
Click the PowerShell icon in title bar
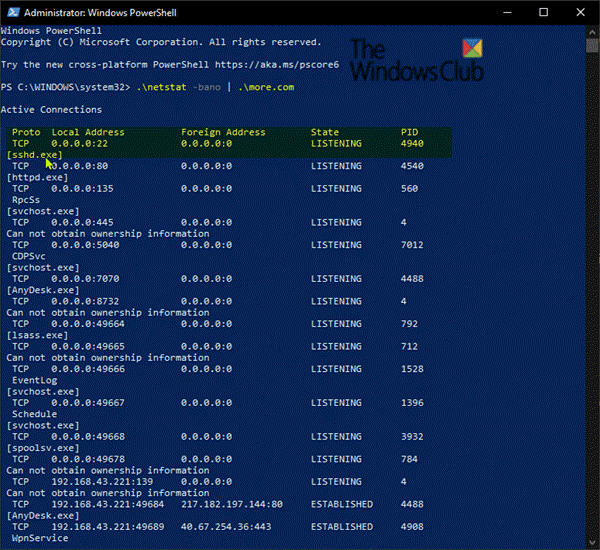point(14,13)
